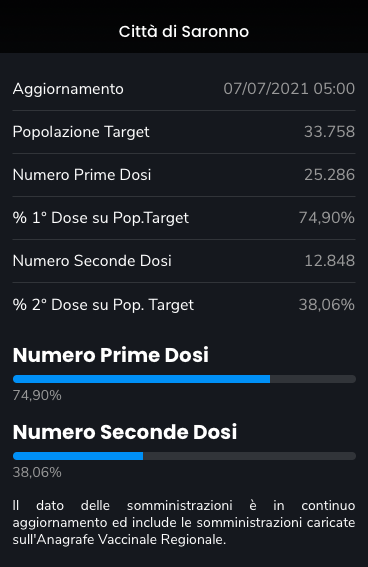This screenshot has width=368, height=567.
Task: Click the Numero Seconde Dosi bold heading
Action: 125,432
